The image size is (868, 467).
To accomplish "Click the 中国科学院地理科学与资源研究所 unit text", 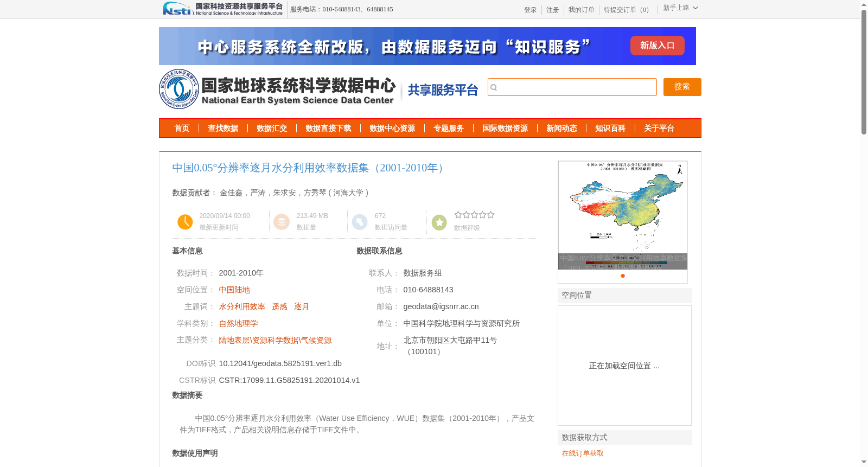I will [x=461, y=324].
